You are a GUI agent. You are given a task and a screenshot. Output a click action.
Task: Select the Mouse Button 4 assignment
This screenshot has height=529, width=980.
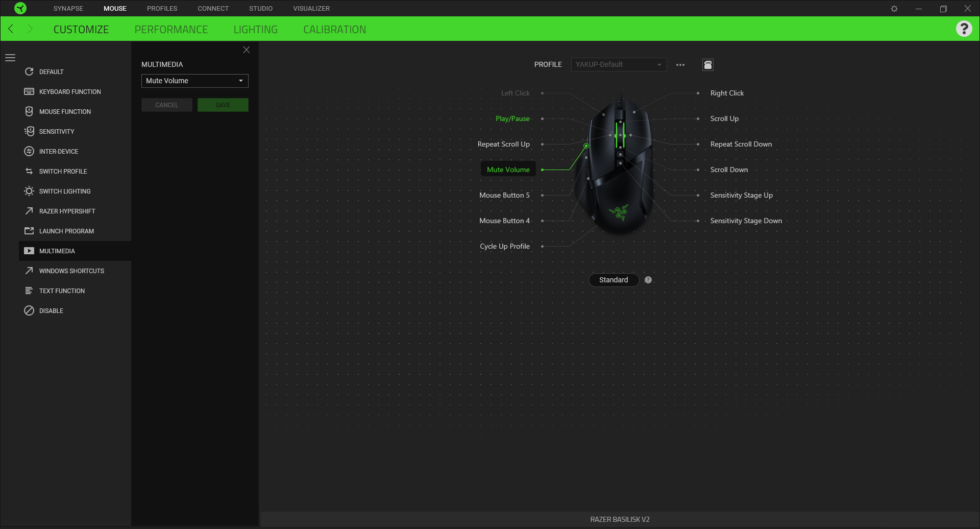[x=504, y=221]
